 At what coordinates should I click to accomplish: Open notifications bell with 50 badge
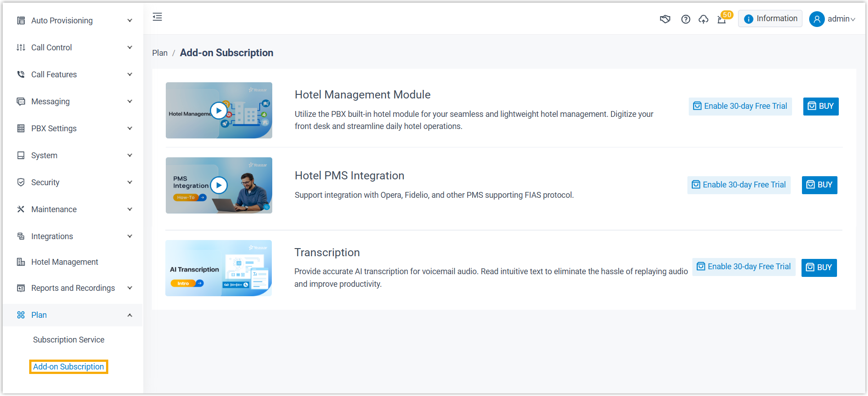(722, 19)
